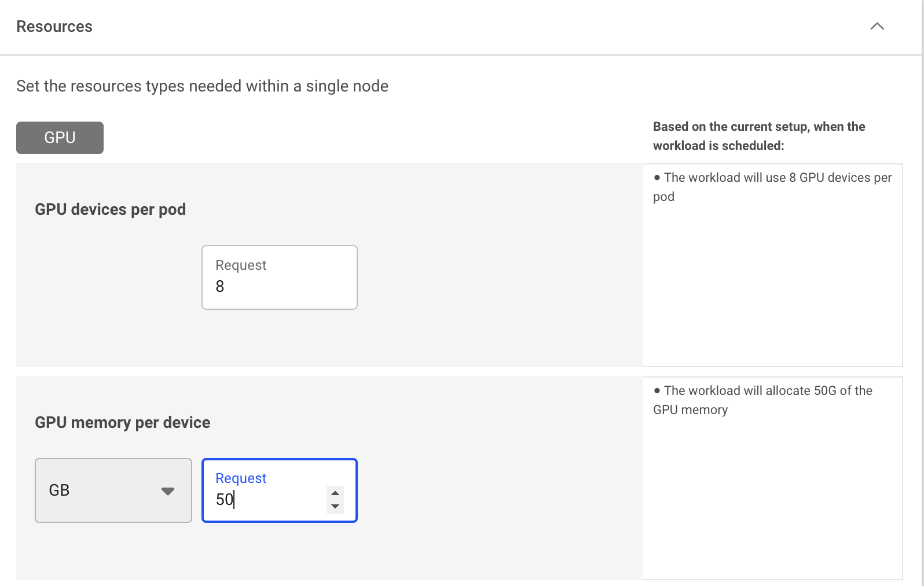
Task: Collapse the Resources section with the chevron
Action: click(x=877, y=27)
